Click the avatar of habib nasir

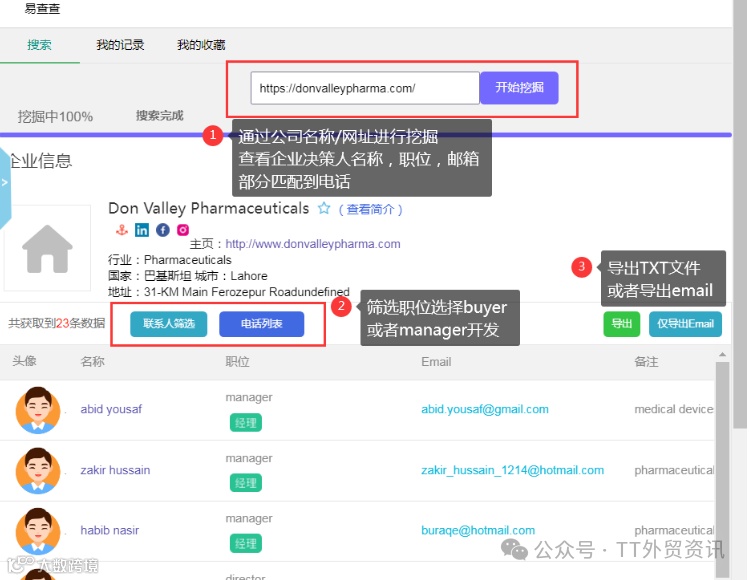[38, 531]
